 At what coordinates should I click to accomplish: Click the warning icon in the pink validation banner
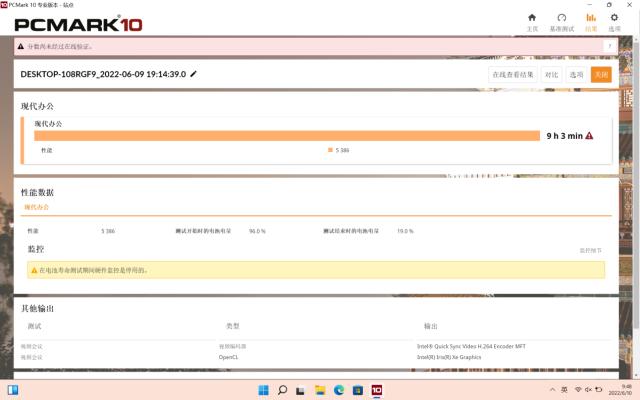[20, 47]
